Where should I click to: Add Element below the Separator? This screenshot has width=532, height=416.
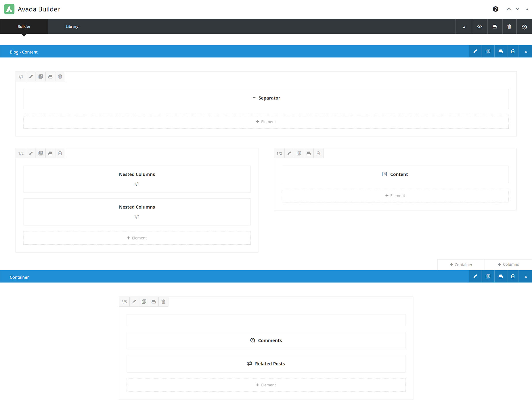click(266, 122)
